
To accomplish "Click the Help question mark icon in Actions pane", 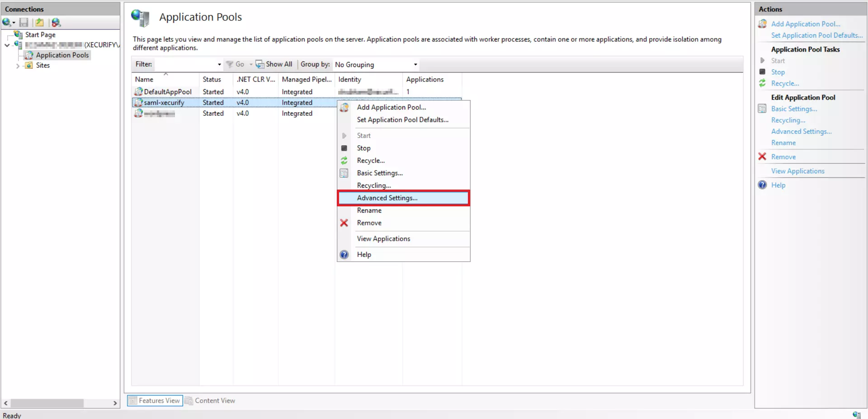I will (763, 185).
